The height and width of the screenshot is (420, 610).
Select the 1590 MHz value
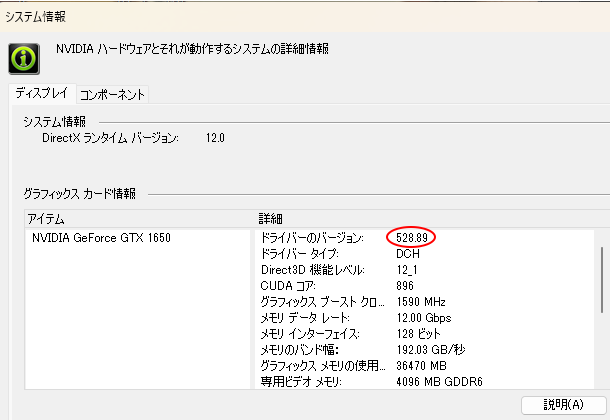click(421, 302)
